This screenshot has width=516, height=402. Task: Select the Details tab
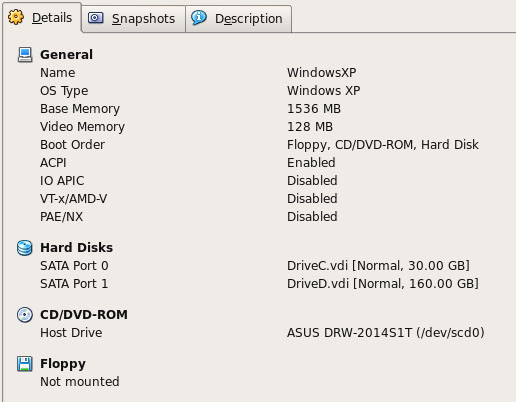coord(42,18)
